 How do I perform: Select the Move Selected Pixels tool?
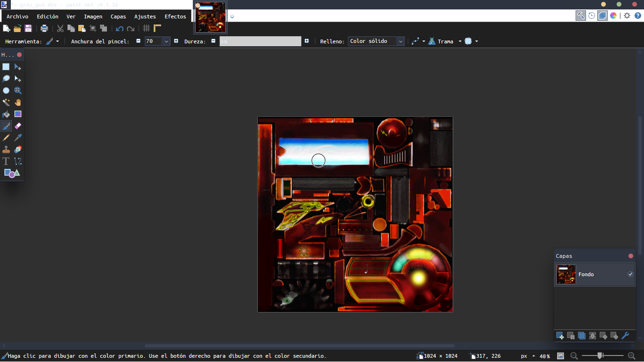(x=18, y=67)
